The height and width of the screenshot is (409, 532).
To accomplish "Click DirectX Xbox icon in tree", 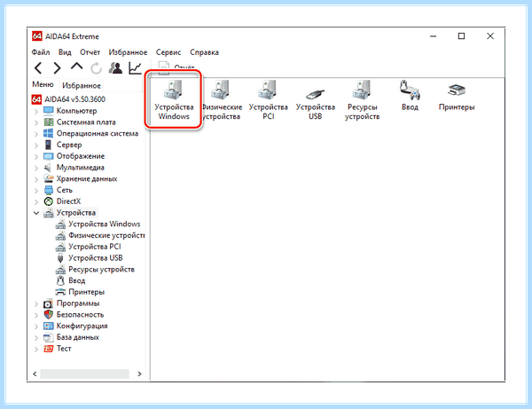I will point(49,201).
